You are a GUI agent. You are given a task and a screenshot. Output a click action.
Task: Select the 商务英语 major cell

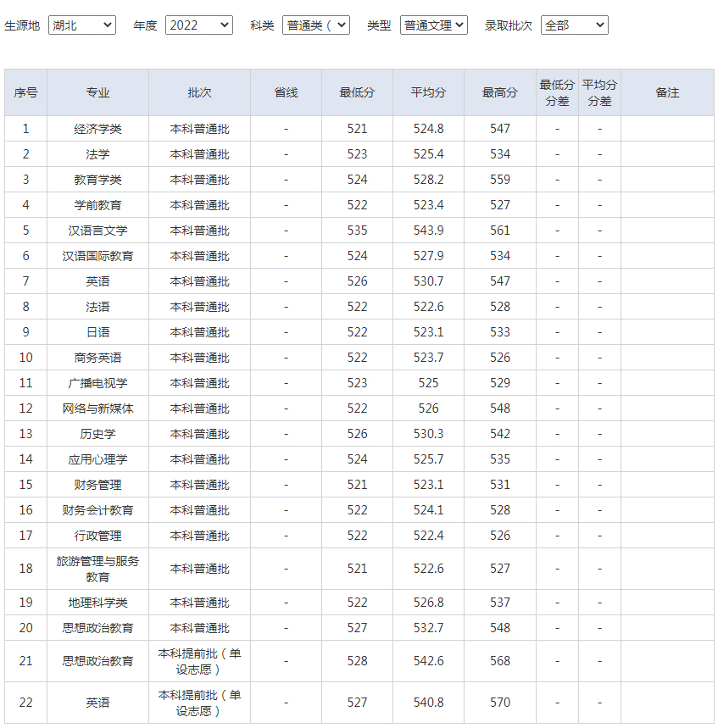click(97, 358)
